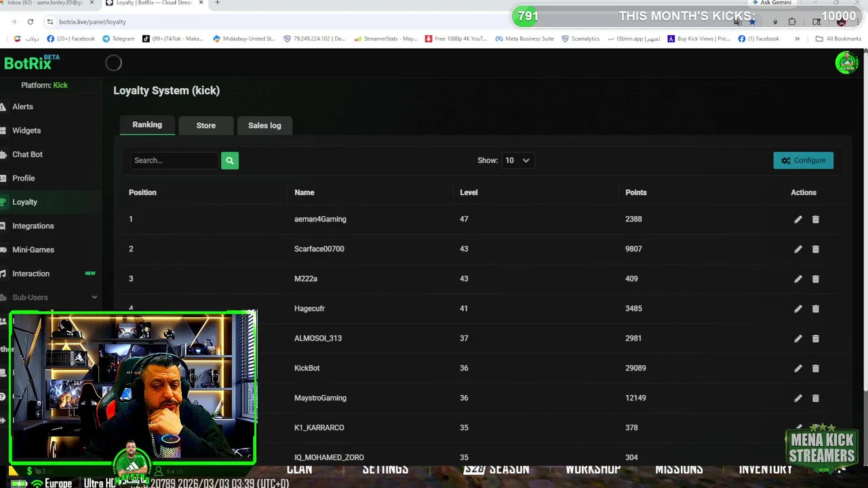Image resolution: width=868 pixels, height=488 pixels.
Task: Delete the Scarface00700 ranking entry
Action: coord(816,249)
